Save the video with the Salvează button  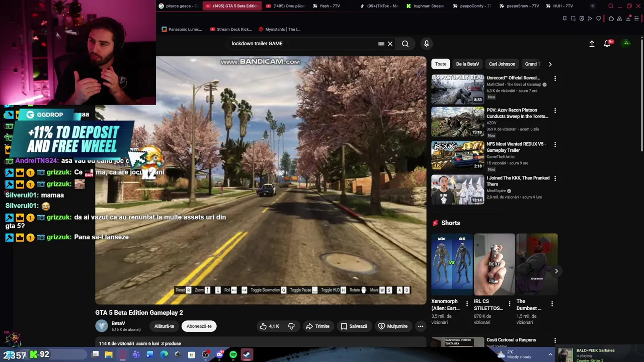(x=354, y=326)
